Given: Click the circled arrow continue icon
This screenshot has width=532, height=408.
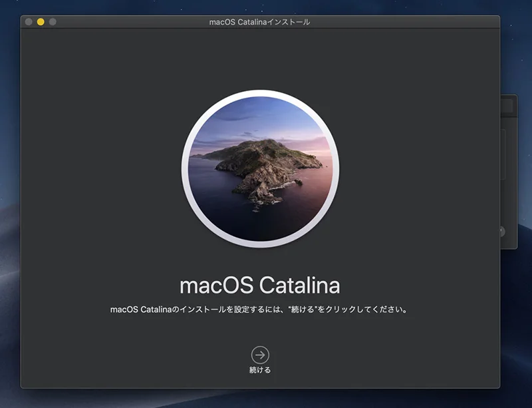Looking at the screenshot, I should click(260, 355).
